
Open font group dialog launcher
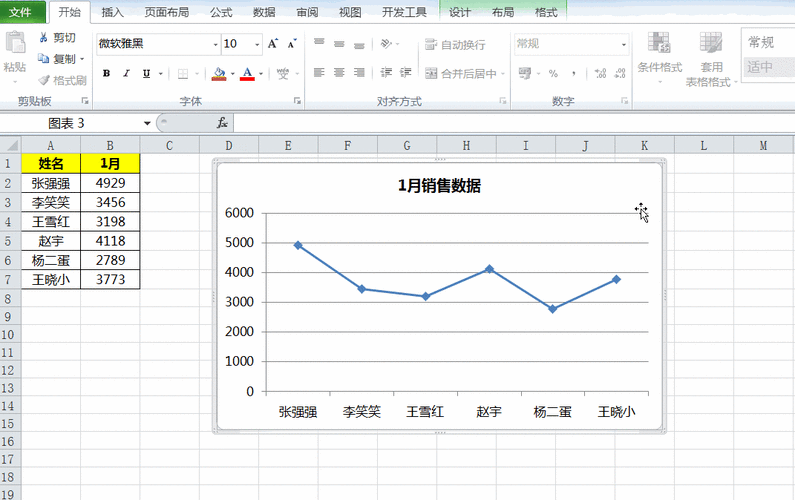297,101
